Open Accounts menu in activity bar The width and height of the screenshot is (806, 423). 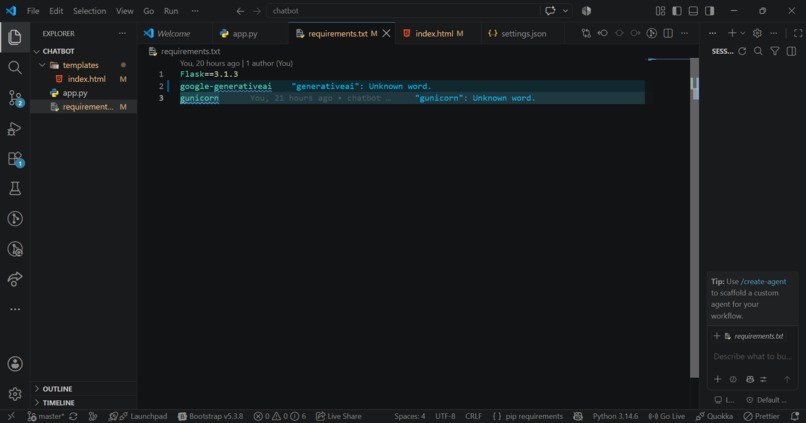coord(14,364)
